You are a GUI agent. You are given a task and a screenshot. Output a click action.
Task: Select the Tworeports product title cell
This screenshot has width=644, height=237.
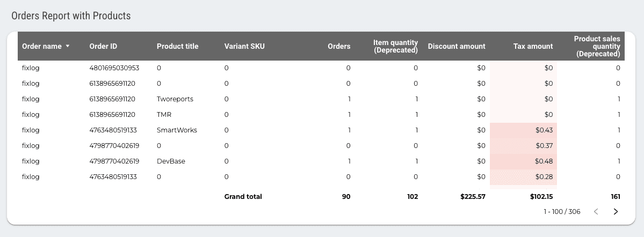pyautogui.click(x=175, y=99)
